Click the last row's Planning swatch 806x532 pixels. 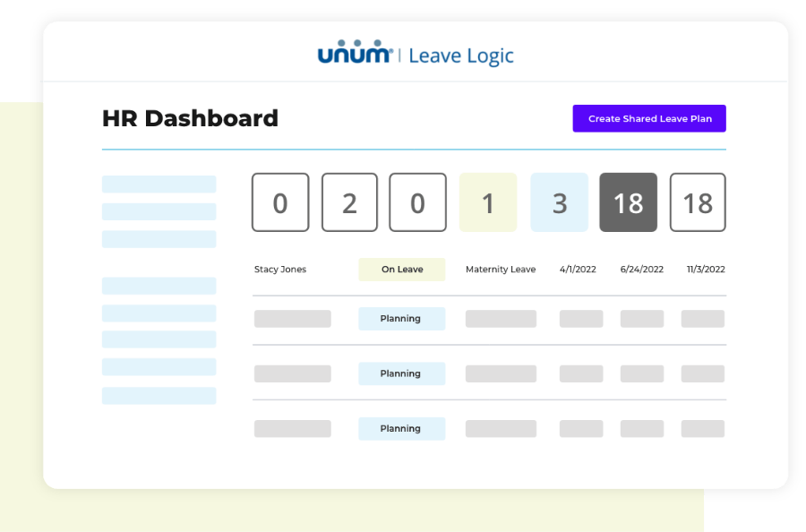point(401,428)
